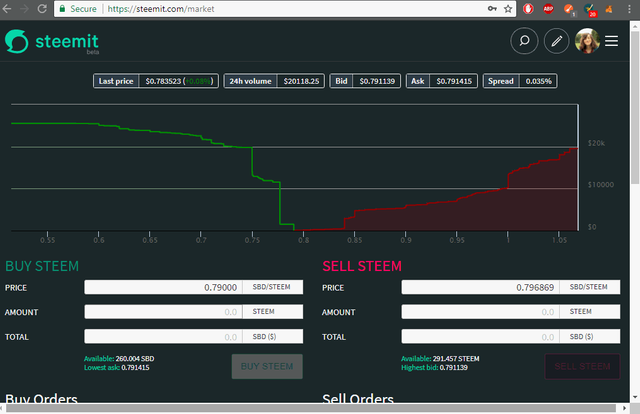640x414 pixels.
Task: Click the pencil compose post icon
Action: coord(556,41)
